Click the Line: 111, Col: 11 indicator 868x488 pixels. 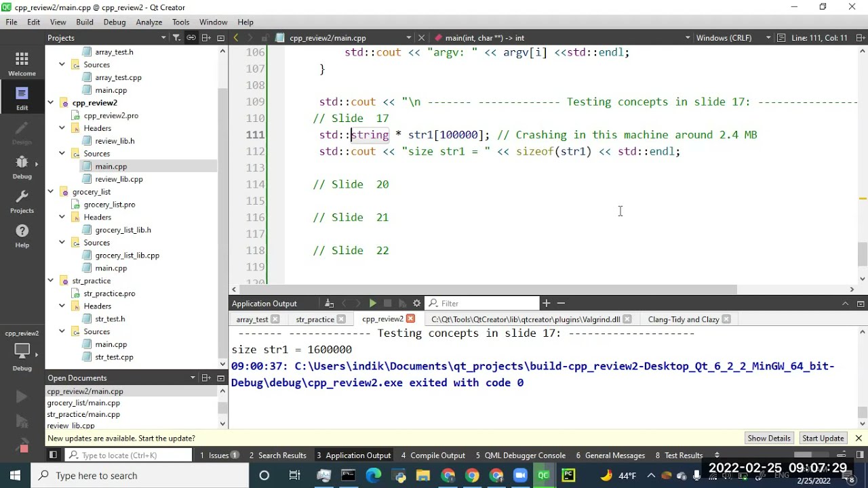819,38
